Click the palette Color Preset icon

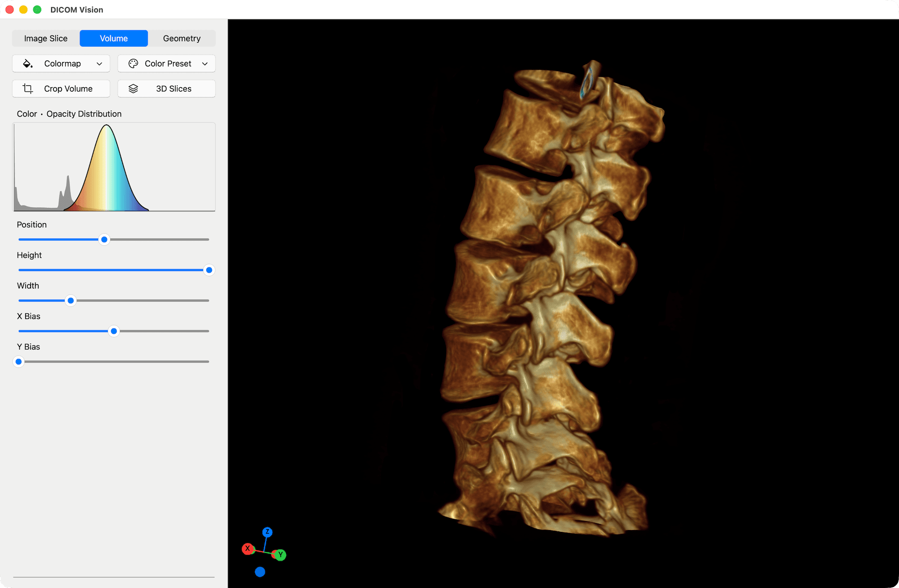tap(133, 64)
